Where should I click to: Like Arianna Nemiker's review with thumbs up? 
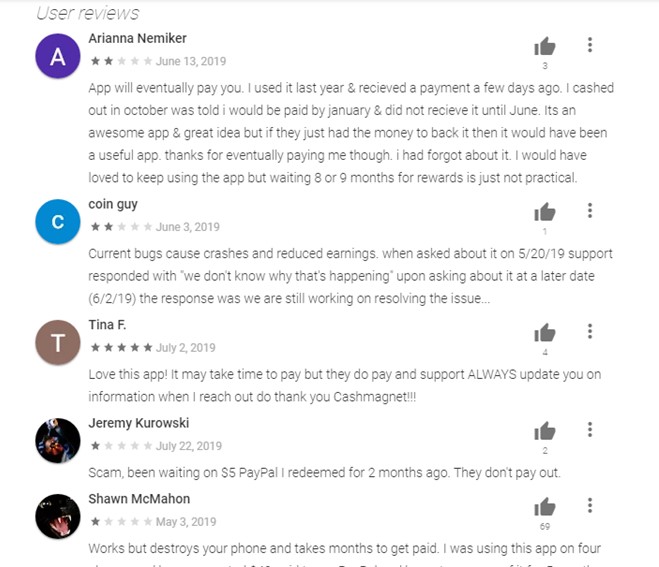coord(545,46)
